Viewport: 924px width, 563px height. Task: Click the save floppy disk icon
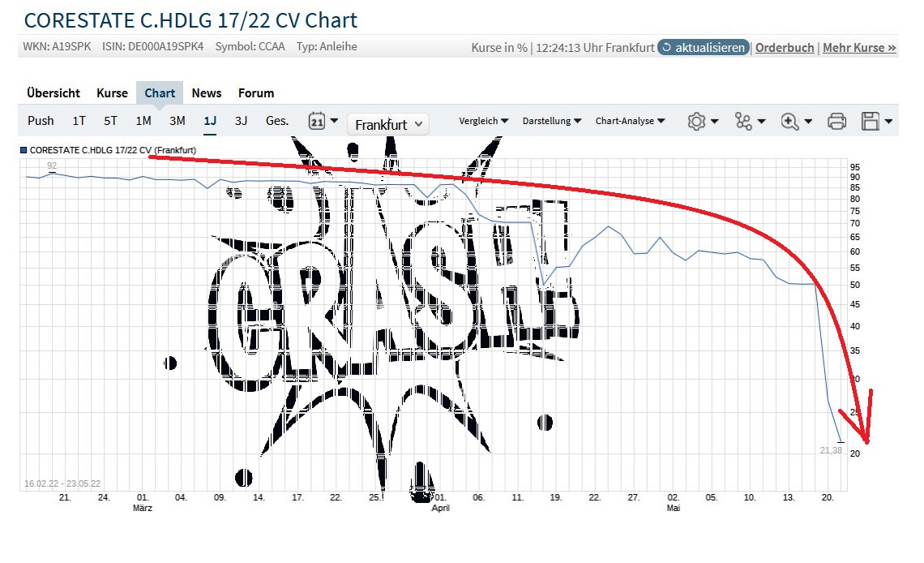pyautogui.click(x=871, y=121)
